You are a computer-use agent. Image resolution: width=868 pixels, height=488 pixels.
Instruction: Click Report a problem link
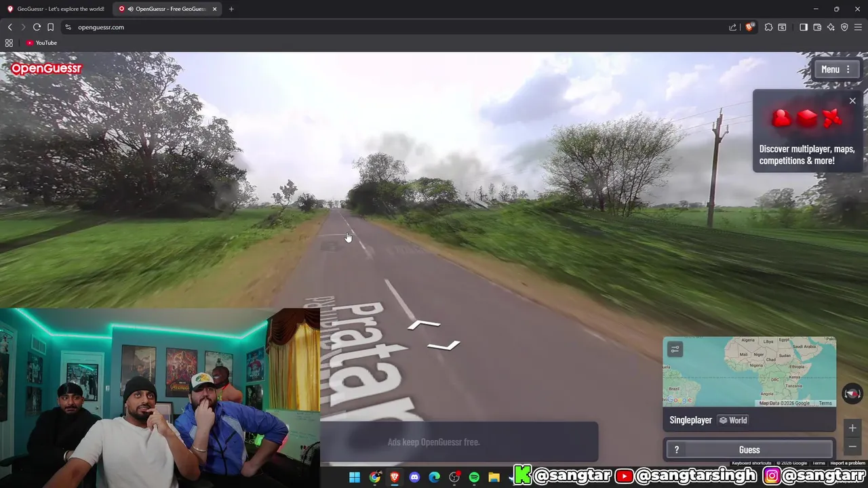pos(848,463)
